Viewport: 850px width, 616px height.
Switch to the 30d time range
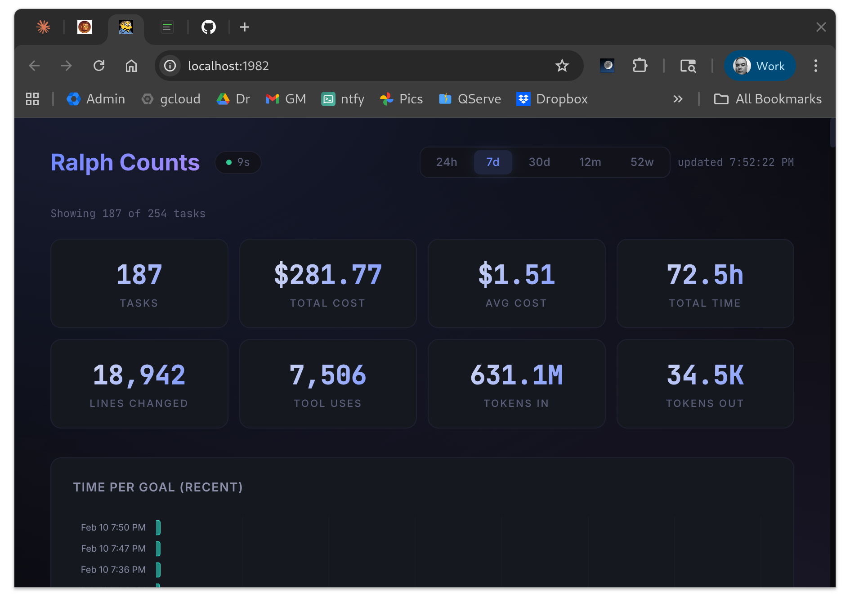(x=539, y=162)
